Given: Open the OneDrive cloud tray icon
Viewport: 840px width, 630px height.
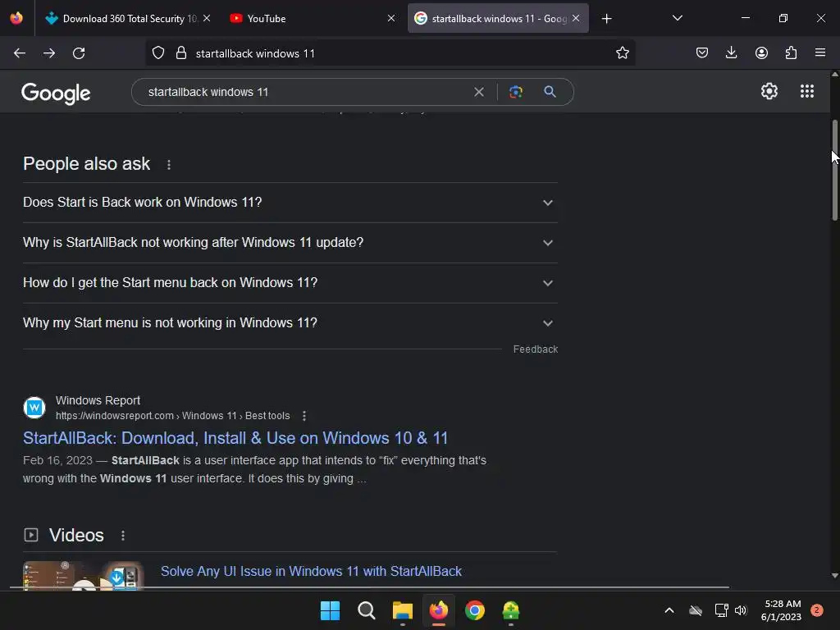Looking at the screenshot, I should 696,610.
